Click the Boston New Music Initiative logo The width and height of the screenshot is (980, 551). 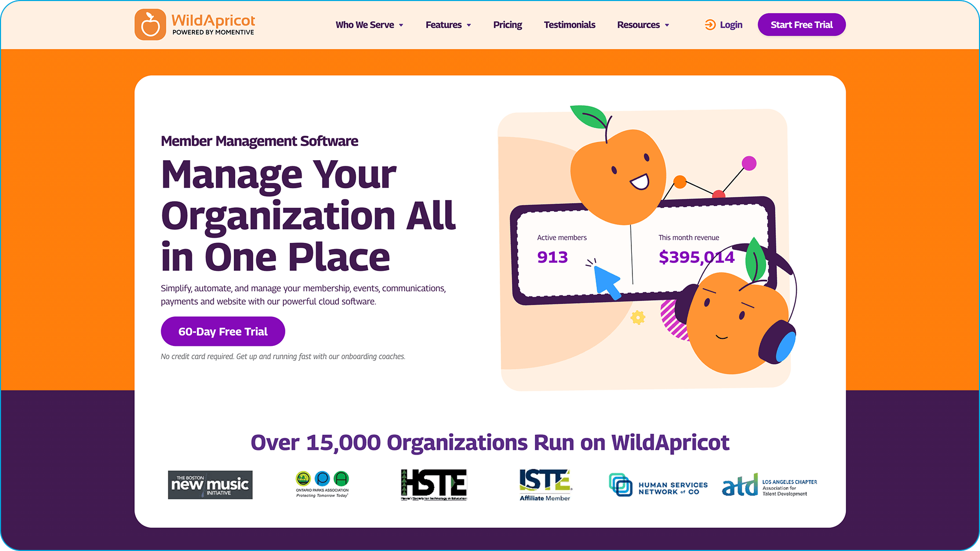point(210,485)
